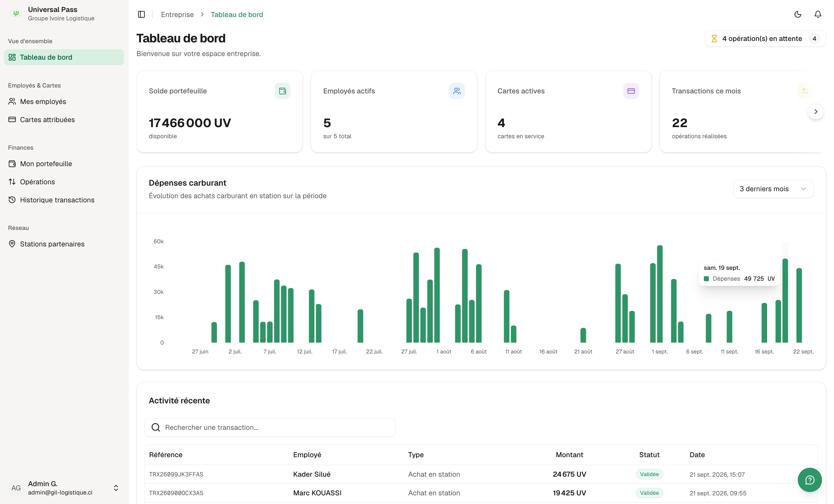Open the 3 derniers mois period dropdown

(773, 189)
